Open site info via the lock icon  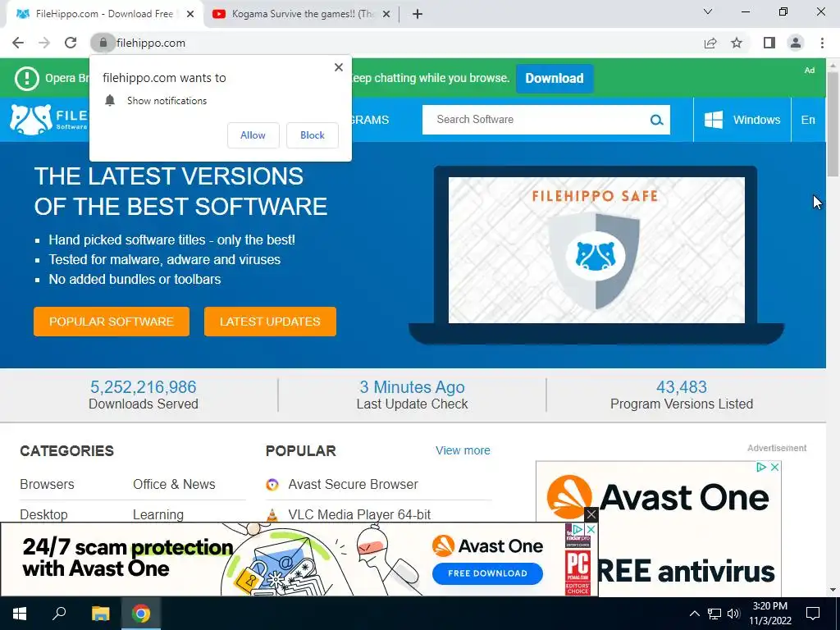pos(103,43)
